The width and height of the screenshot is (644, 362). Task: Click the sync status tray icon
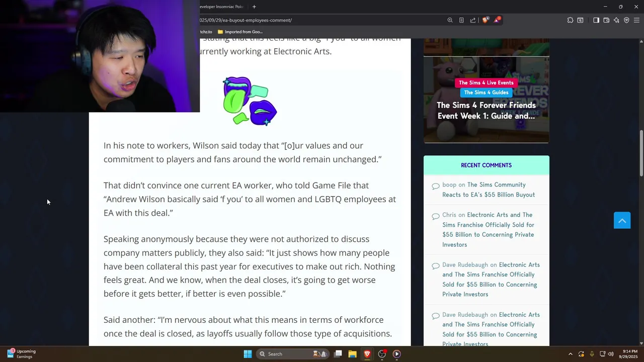point(581,354)
